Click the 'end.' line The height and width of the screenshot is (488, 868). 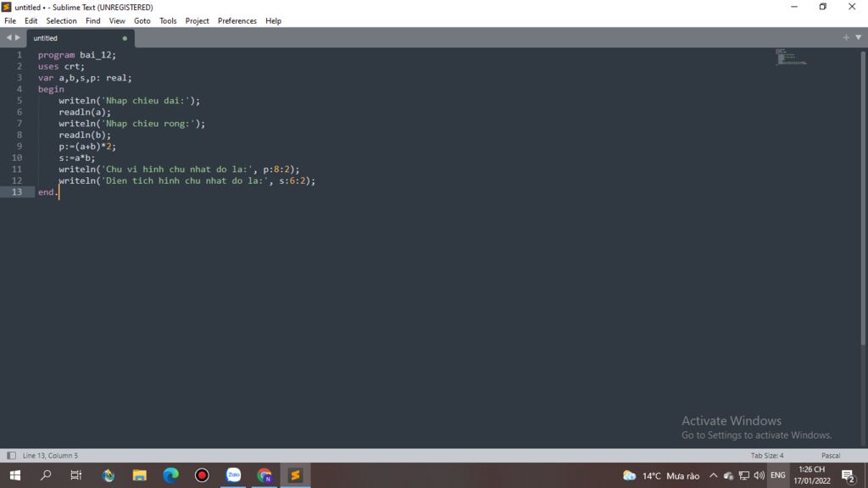(47, 192)
